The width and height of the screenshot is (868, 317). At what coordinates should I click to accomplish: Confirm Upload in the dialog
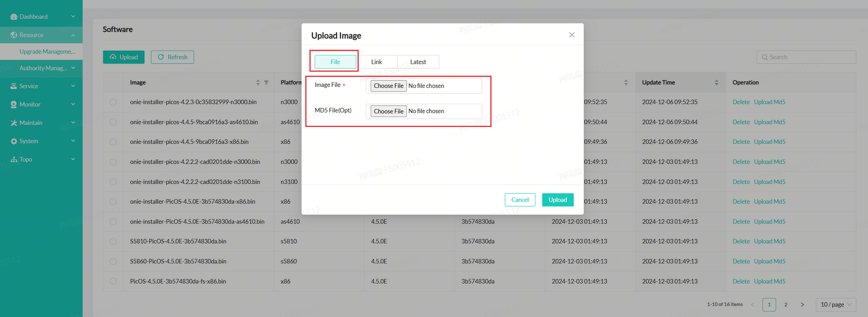[x=558, y=200]
